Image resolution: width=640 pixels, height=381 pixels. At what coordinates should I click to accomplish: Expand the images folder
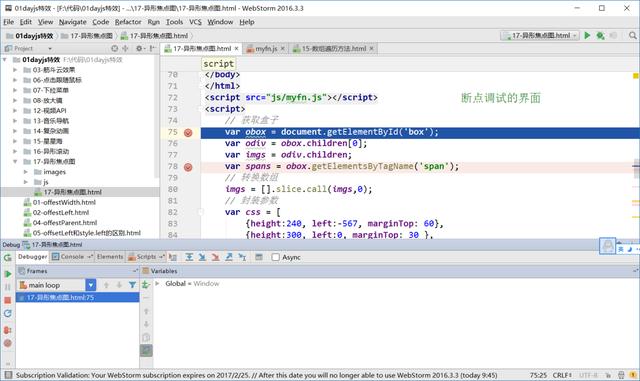pyautogui.click(x=26, y=172)
